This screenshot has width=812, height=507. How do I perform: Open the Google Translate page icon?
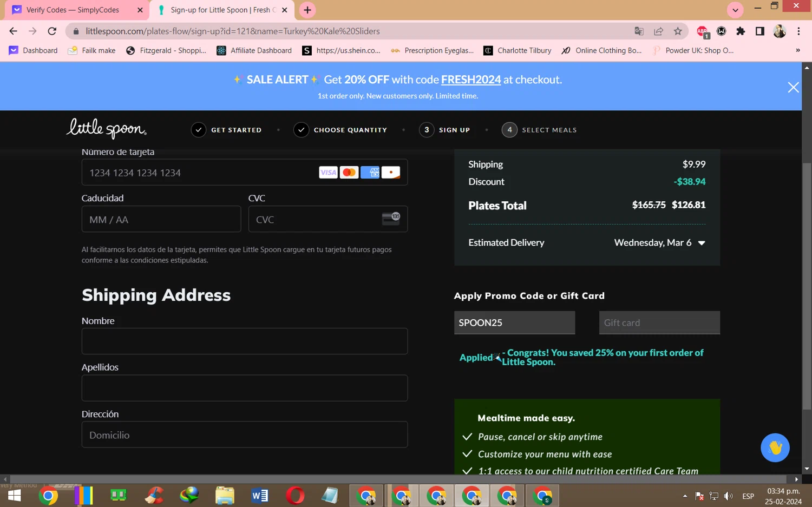pos(639,31)
